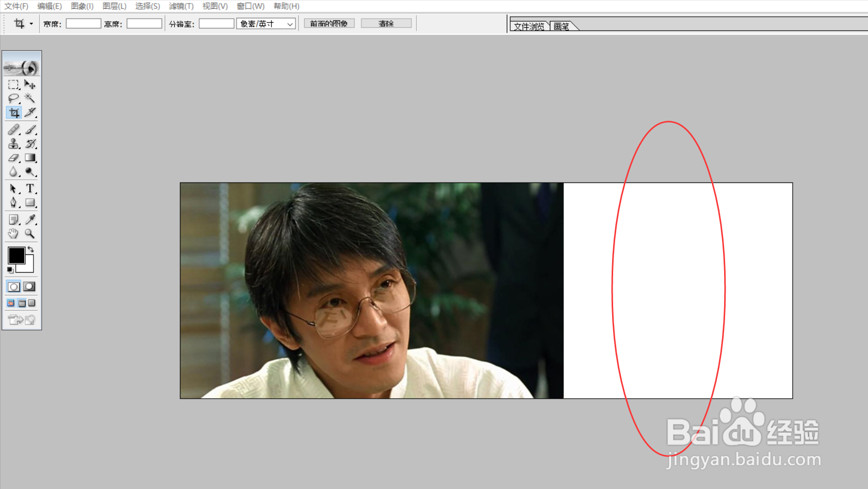Viewport: 868px width, 489px height.
Task: Select the Eyedropper tool
Action: 30,219
